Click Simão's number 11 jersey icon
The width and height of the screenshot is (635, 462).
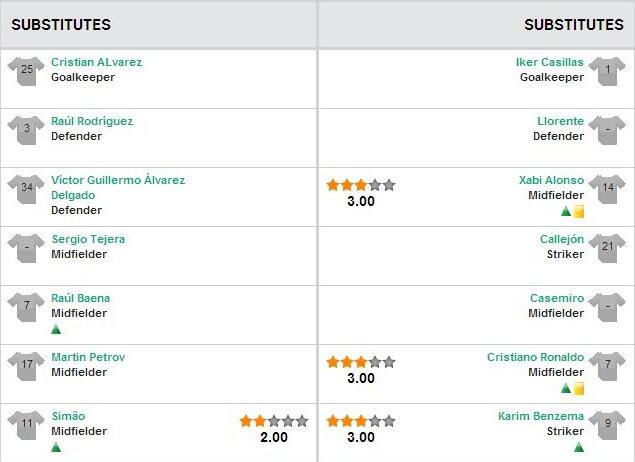(x=26, y=426)
